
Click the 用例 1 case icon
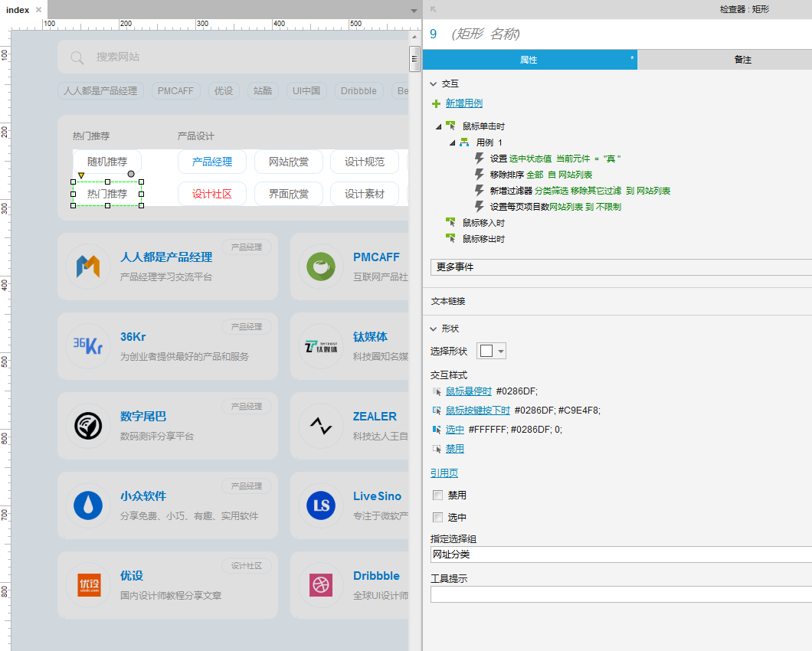(464, 142)
